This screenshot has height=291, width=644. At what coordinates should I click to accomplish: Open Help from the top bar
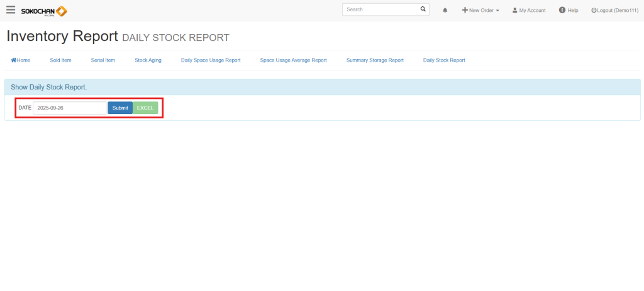click(x=569, y=11)
